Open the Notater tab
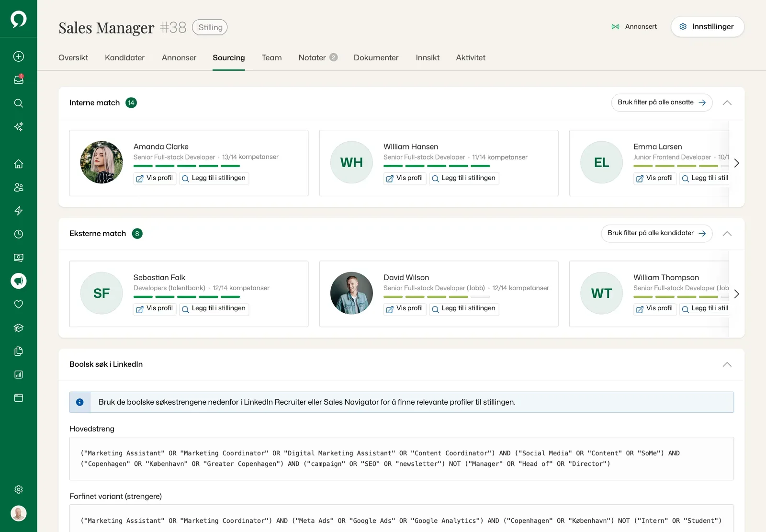 pyautogui.click(x=318, y=57)
